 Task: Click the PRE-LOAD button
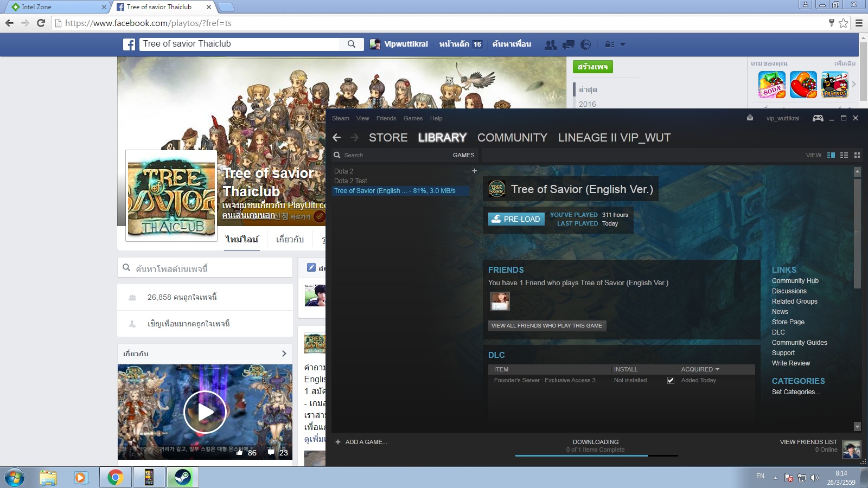pyautogui.click(x=516, y=219)
